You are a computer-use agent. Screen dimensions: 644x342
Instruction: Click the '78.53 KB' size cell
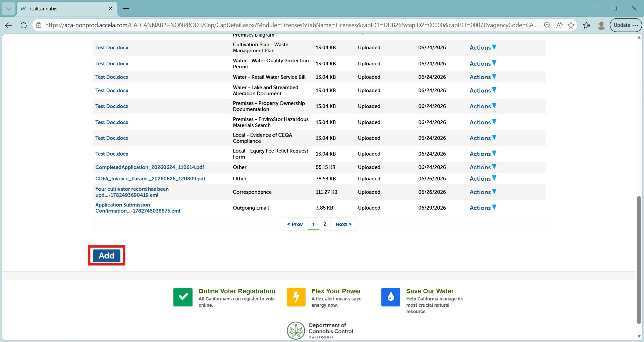[x=325, y=179]
